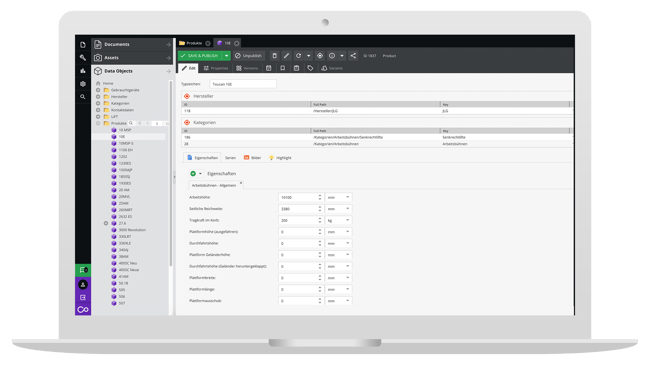Open the Search magnifier icon in sidebar
The image size is (650, 365).
coord(83,97)
